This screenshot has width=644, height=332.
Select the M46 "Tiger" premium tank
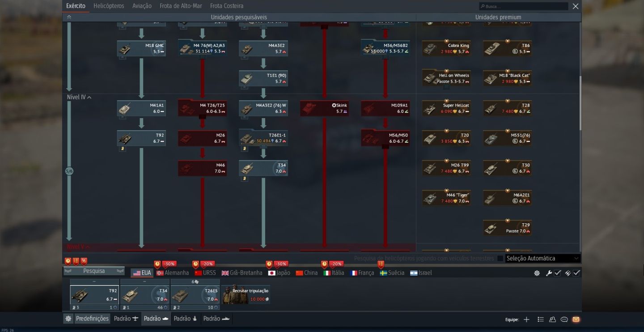(x=446, y=198)
